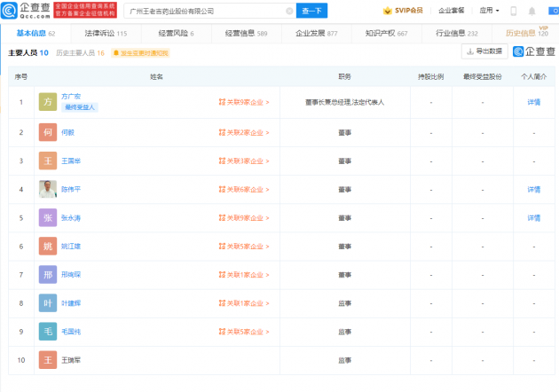Click 最终受益人 tag under 方广宏
The image size is (559, 392).
coord(80,107)
